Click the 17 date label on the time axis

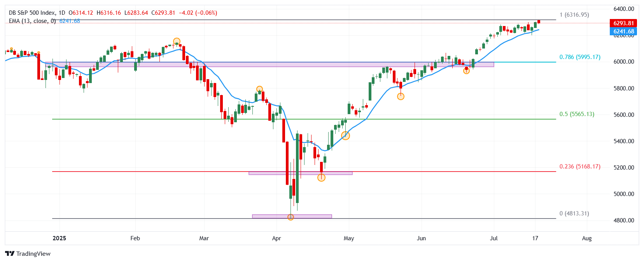tap(535, 238)
